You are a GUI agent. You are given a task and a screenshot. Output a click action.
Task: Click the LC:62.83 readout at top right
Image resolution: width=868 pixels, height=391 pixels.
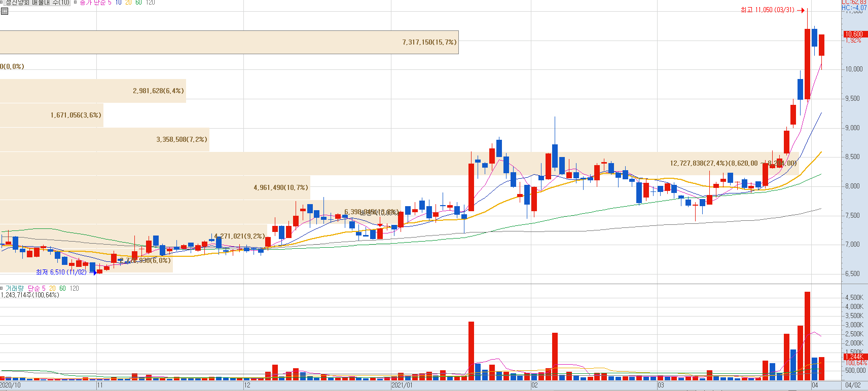854,2
